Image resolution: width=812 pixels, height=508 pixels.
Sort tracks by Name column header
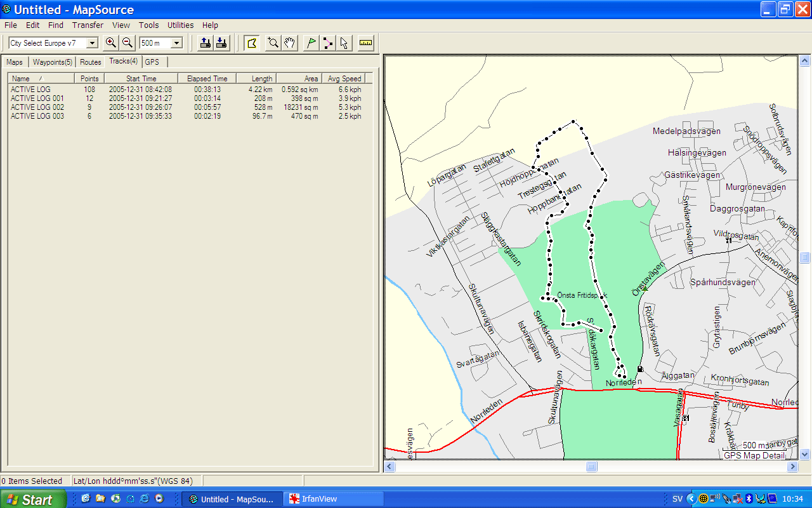[x=41, y=78]
